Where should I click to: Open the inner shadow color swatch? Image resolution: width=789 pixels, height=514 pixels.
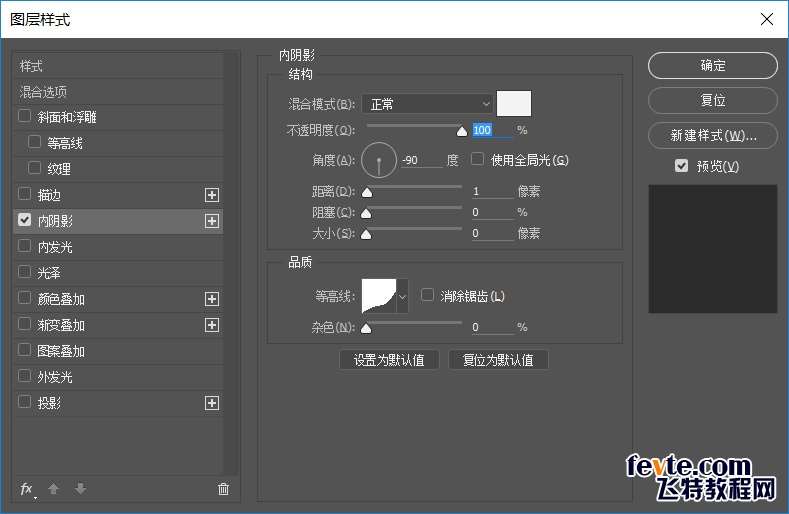(x=514, y=104)
